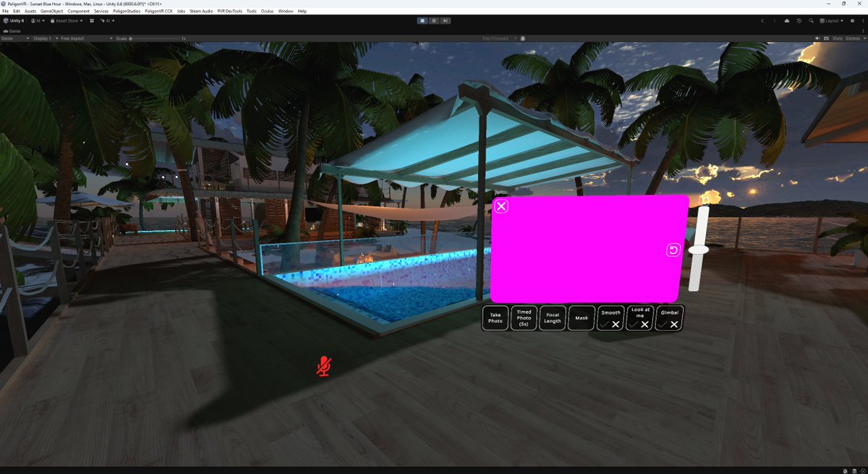Viewport: 868px width, 474px height.
Task: Open the Gizmos dropdown arrow
Action: tap(864, 38)
